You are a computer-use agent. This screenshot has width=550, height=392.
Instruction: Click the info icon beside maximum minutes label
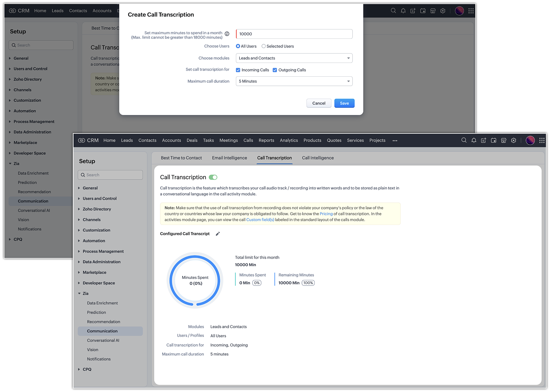click(x=227, y=34)
